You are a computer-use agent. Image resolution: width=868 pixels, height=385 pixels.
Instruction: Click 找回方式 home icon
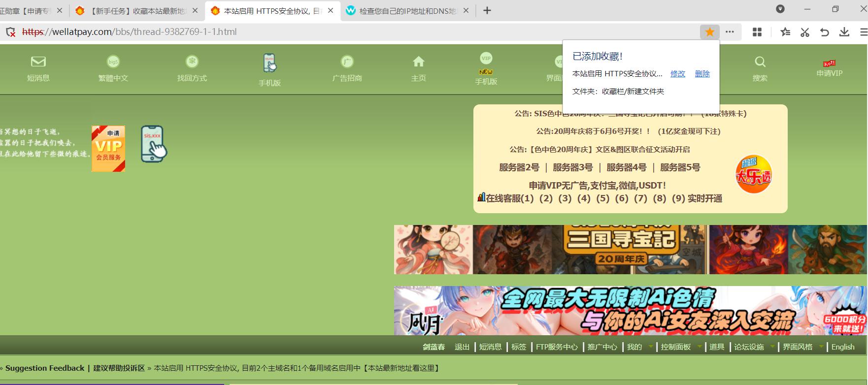[x=192, y=62]
